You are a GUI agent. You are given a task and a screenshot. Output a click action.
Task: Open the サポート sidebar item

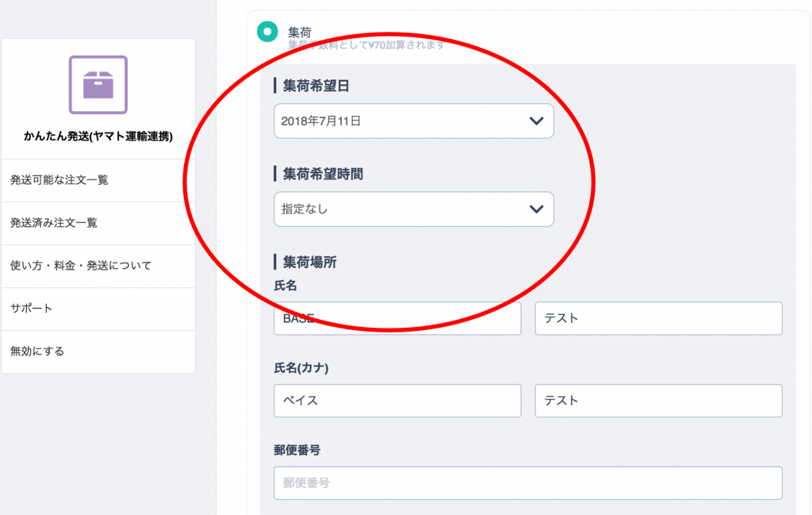98,309
